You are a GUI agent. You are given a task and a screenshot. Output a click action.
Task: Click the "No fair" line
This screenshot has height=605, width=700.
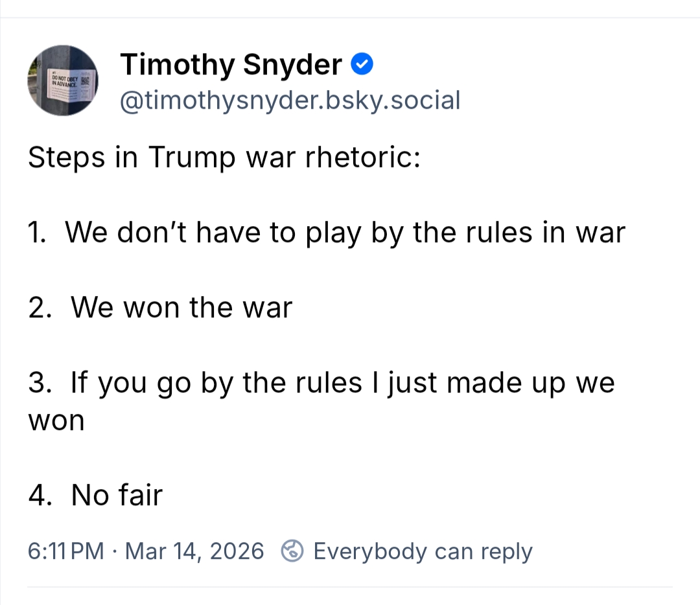coord(117,496)
